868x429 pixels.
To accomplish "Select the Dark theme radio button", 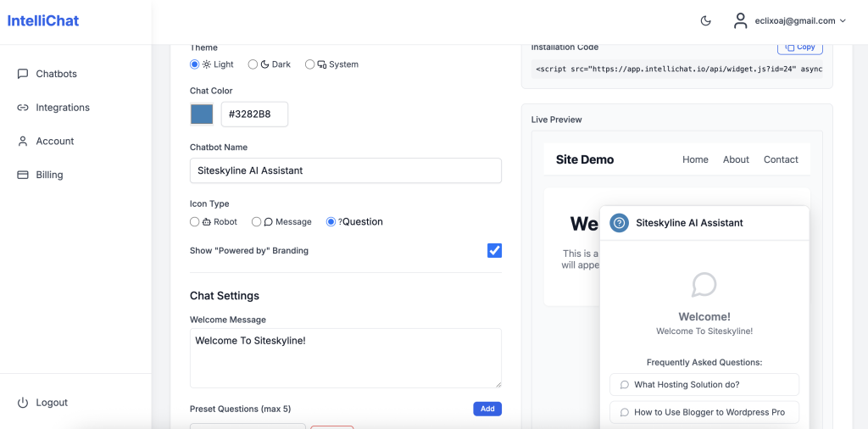I will (x=253, y=64).
